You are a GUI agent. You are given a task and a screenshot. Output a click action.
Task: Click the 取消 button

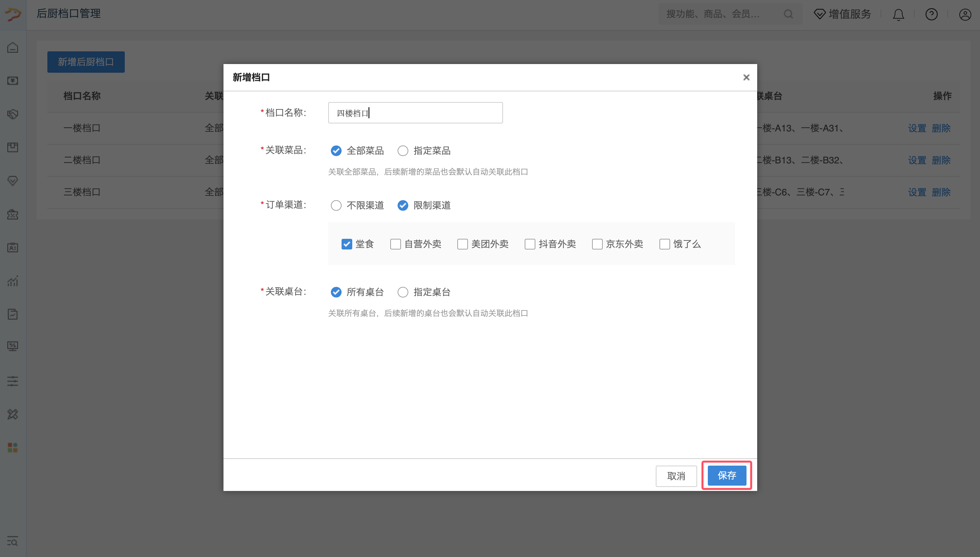tap(676, 476)
